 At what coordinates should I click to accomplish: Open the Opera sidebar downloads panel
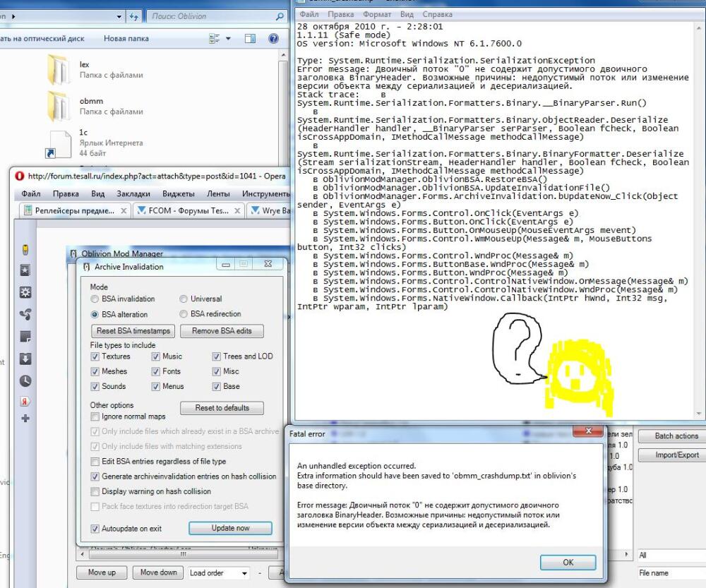[25, 359]
